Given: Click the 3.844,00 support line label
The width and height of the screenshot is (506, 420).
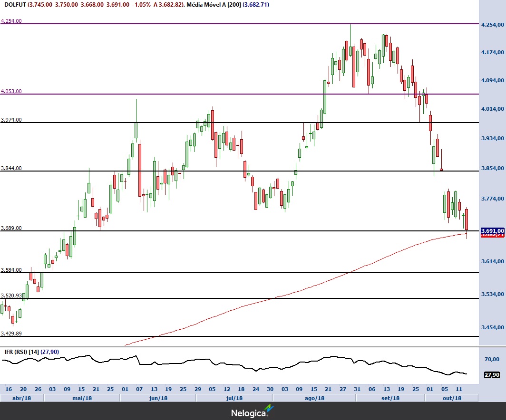Looking at the screenshot, I should [x=11, y=168].
